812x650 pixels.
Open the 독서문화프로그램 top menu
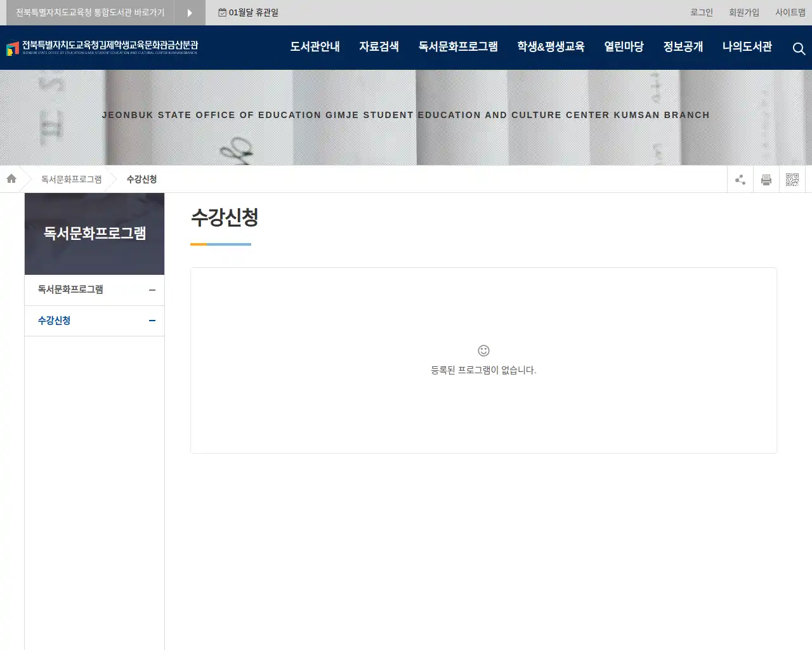pos(458,46)
